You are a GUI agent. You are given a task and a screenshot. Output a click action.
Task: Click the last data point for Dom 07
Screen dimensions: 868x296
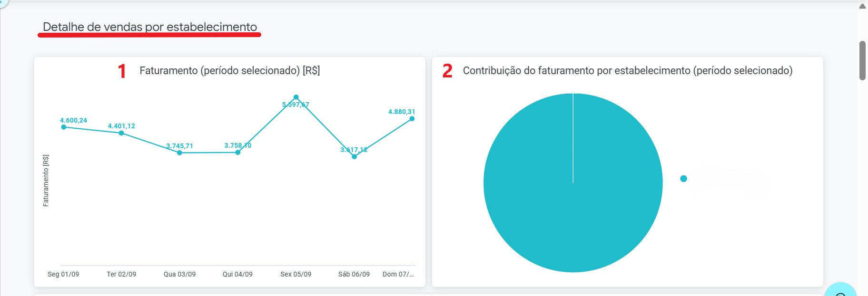pyautogui.click(x=412, y=119)
